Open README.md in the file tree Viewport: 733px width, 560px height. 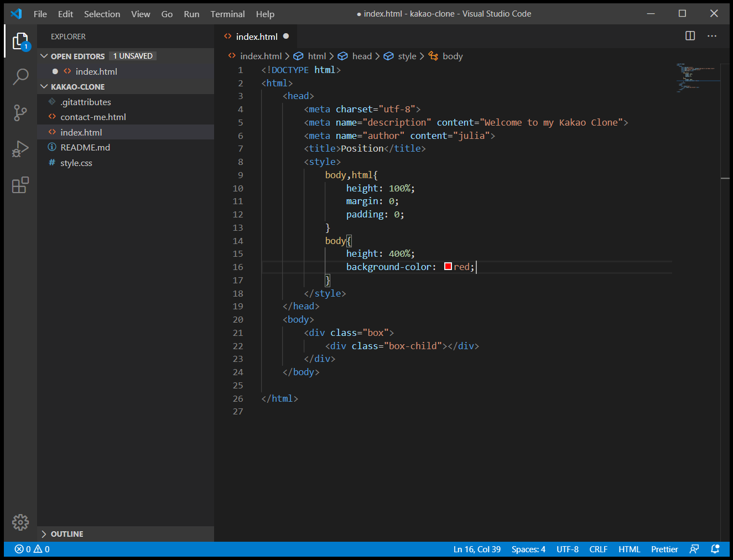click(126, 147)
